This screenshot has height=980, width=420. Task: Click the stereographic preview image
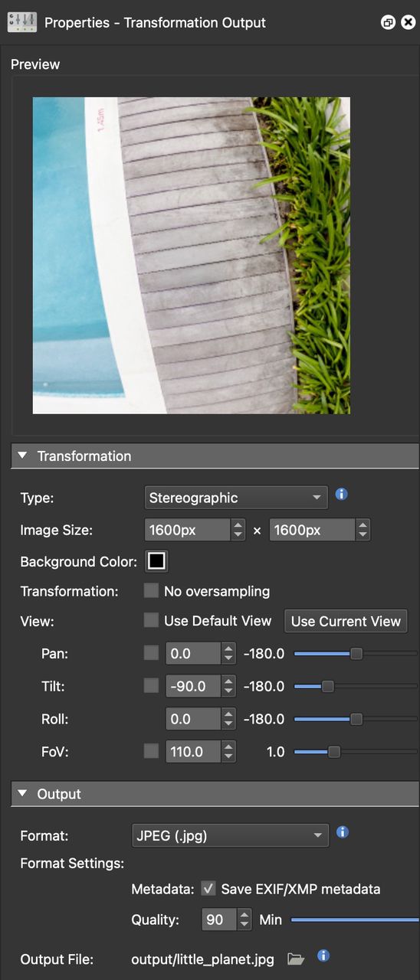[x=192, y=256]
